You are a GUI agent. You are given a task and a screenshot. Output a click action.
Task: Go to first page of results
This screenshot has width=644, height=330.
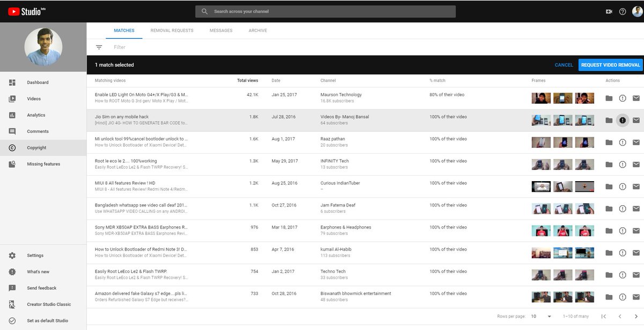[603, 317]
